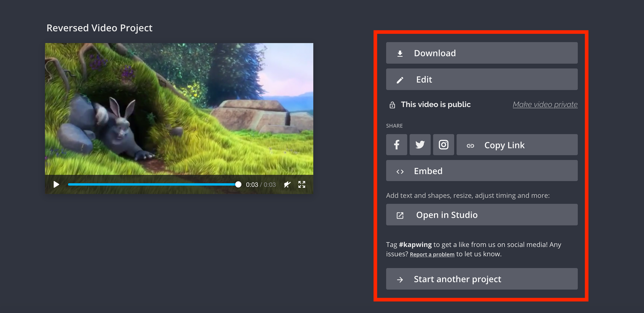Image resolution: width=644 pixels, height=313 pixels.
Task: Share the video on Instagram
Action: point(443,145)
